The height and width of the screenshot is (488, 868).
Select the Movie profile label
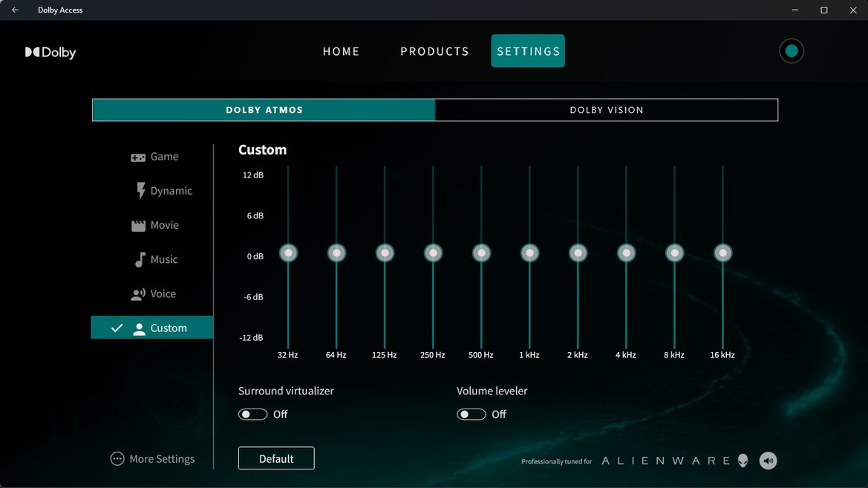(x=164, y=226)
